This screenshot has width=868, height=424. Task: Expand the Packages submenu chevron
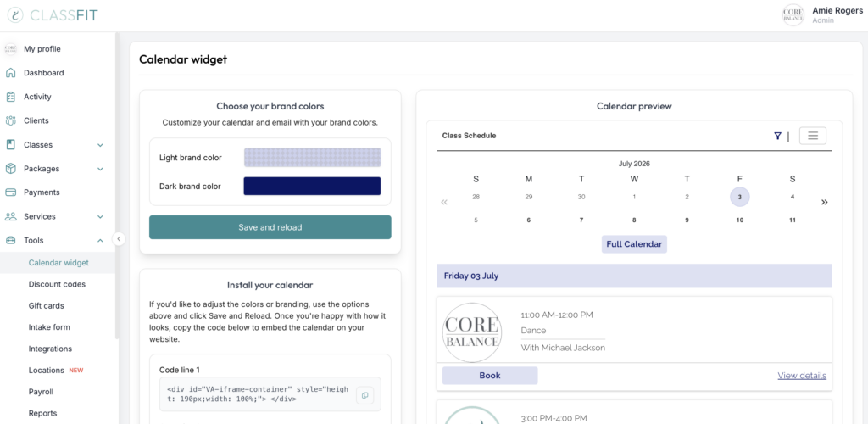[x=100, y=169]
